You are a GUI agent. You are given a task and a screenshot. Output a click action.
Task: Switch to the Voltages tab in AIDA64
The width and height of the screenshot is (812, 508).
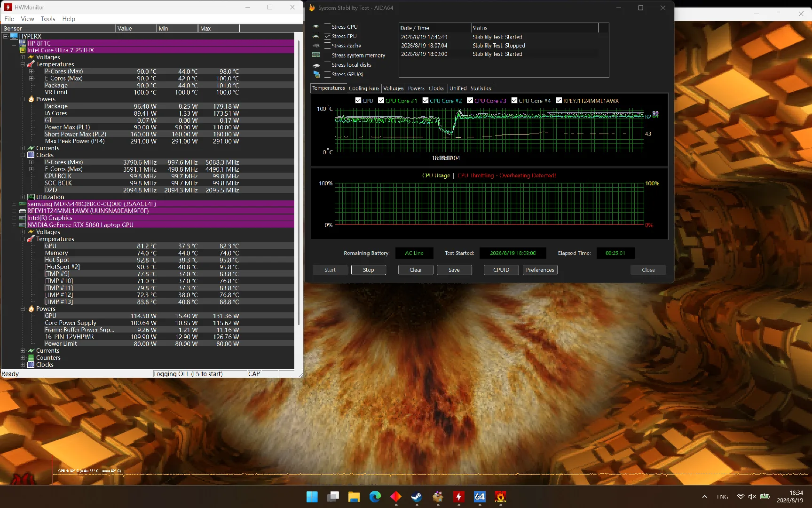[394, 88]
